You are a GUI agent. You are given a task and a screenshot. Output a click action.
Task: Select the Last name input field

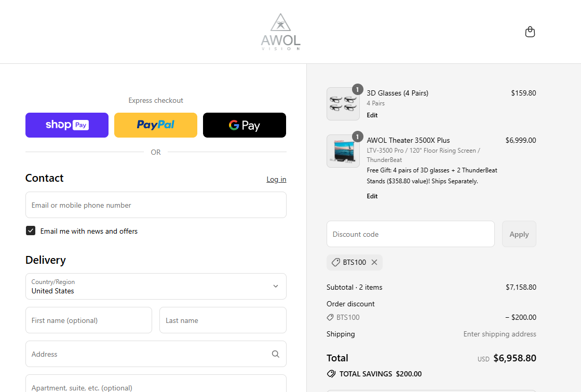tap(223, 320)
